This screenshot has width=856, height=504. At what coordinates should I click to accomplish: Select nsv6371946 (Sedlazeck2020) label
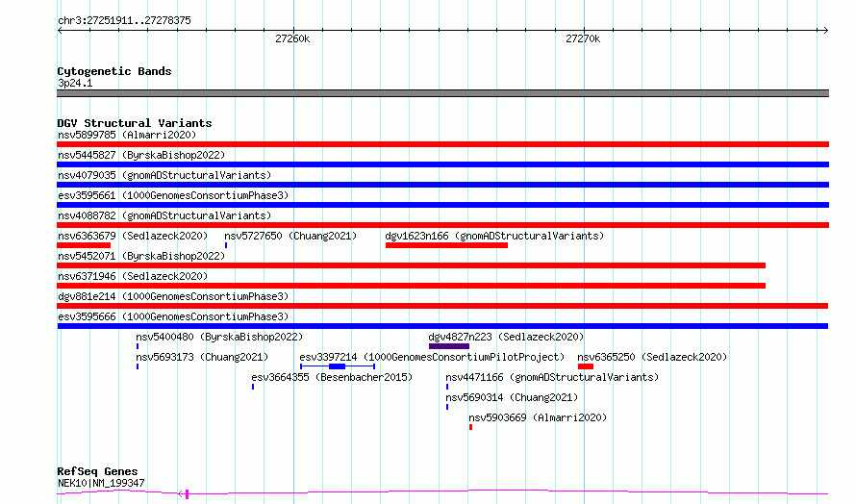click(x=133, y=276)
